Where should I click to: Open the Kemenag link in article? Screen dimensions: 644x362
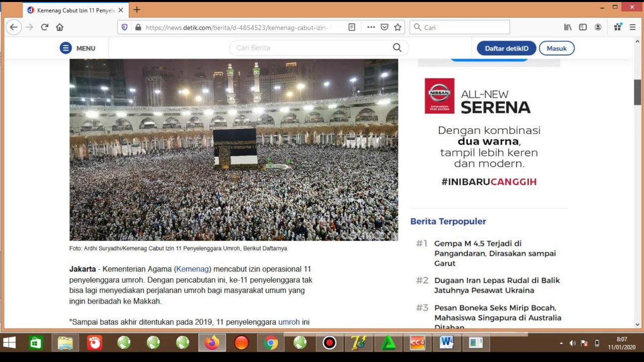(x=193, y=269)
